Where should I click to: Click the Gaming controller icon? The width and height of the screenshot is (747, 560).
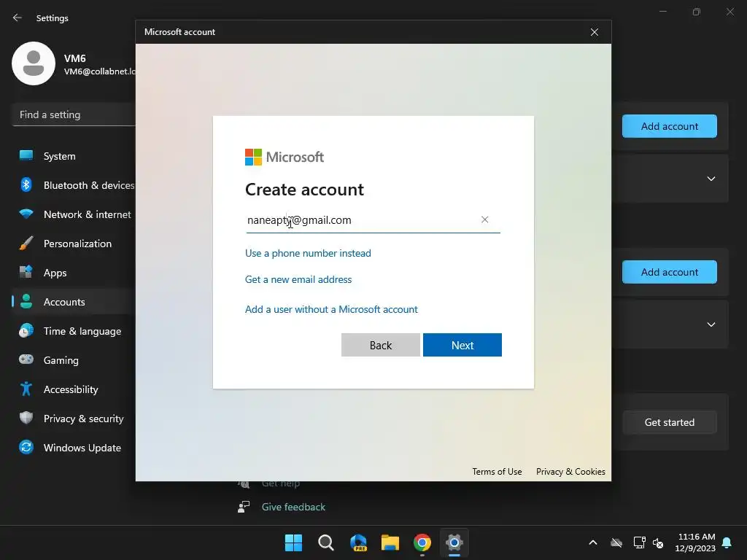click(x=26, y=359)
